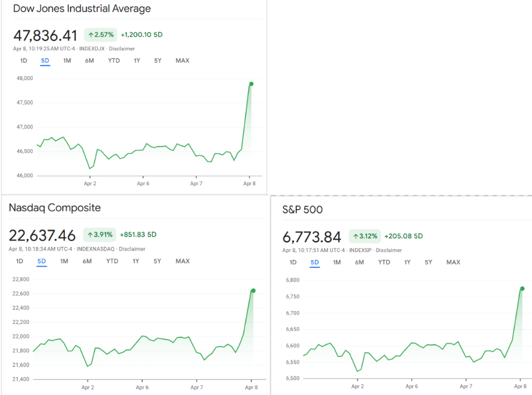This screenshot has height=395, width=532.
Task: Select 5Y range on Nasdaq Composite chart
Action: point(158,261)
